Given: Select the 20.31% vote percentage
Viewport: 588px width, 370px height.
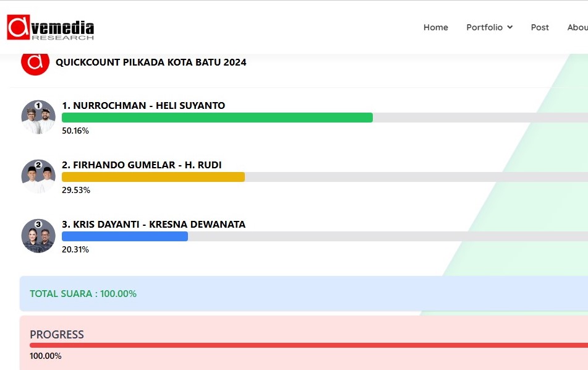Looking at the screenshot, I should [75, 249].
